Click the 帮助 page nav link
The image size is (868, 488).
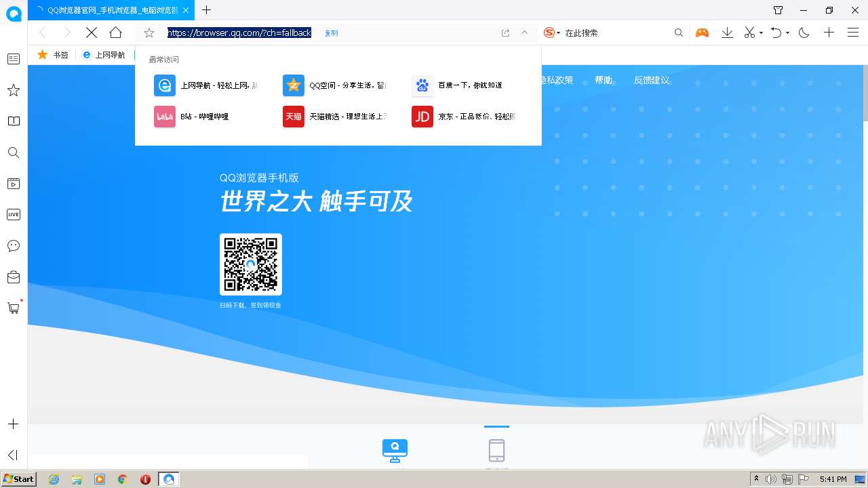click(x=604, y=80)
